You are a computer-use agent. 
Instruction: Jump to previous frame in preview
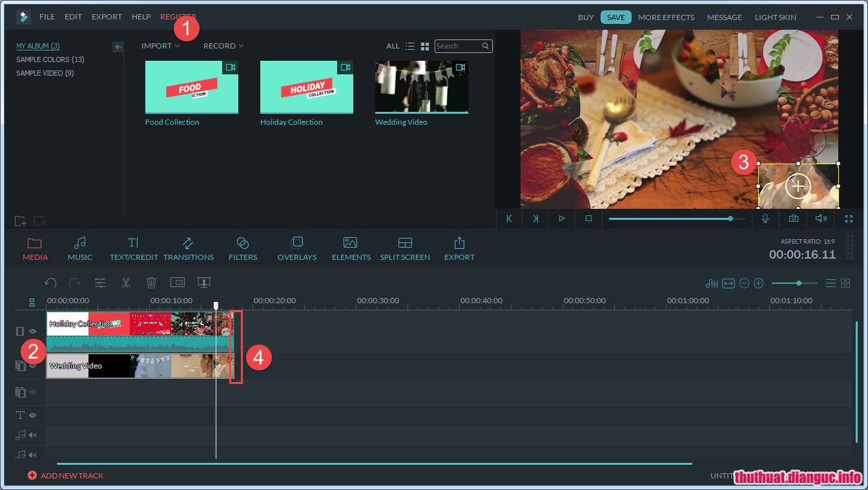[509, 218]
